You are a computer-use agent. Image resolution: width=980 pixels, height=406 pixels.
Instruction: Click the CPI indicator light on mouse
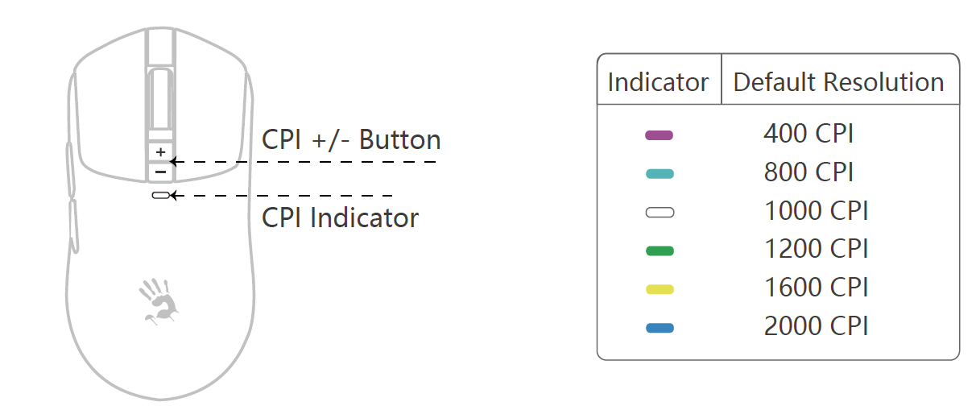pyautogui.click(x=160, y=195)
